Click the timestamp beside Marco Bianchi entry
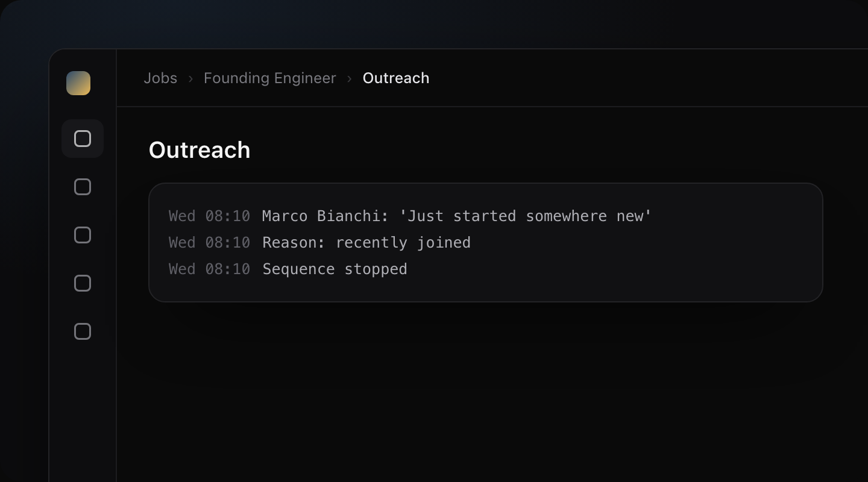 click(x=209, y=216)
